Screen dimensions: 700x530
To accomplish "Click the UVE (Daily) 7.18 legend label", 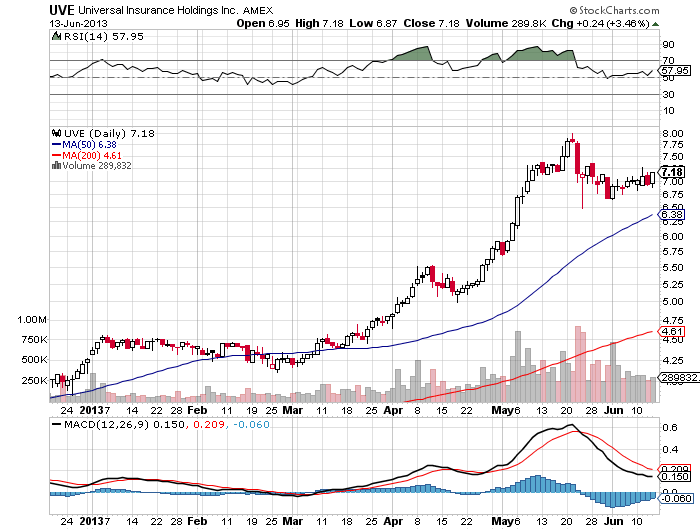I will (109, 133).
